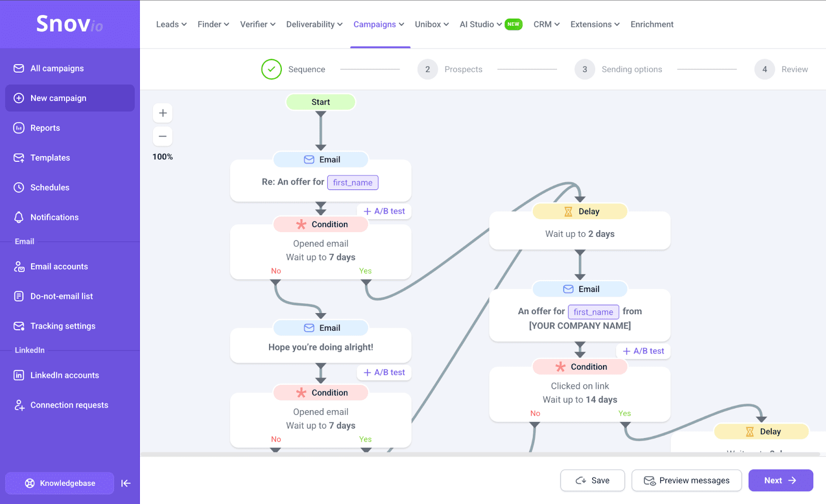Open Tracking settings

(63, 326)
